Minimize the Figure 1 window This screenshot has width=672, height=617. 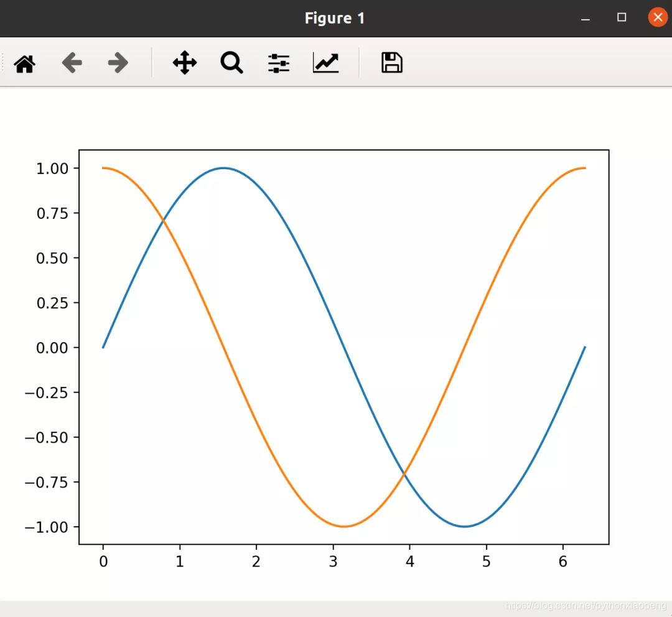pyautogui.click(x=586, y=18)
